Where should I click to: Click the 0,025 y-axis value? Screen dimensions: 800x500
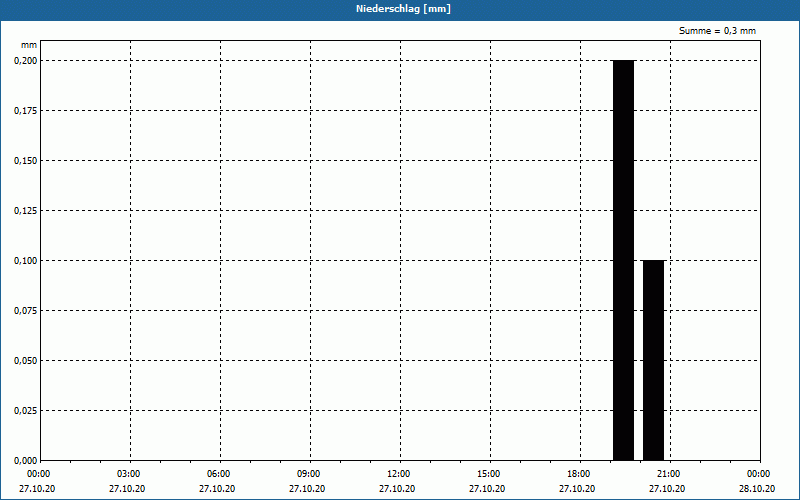click(26, 411)
